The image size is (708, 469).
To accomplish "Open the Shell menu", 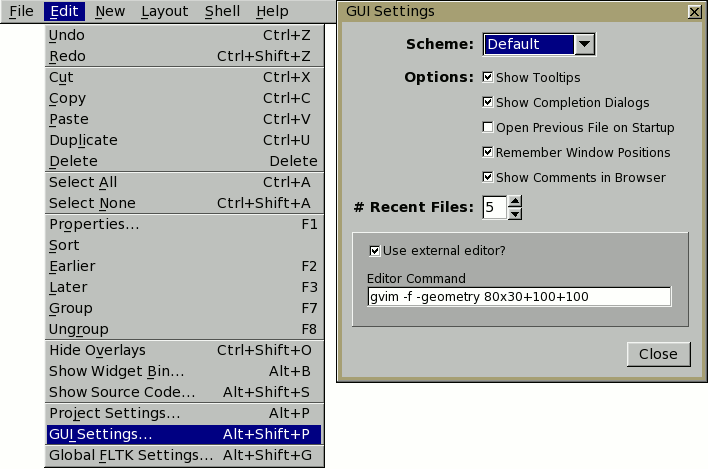I will [222, 11].
